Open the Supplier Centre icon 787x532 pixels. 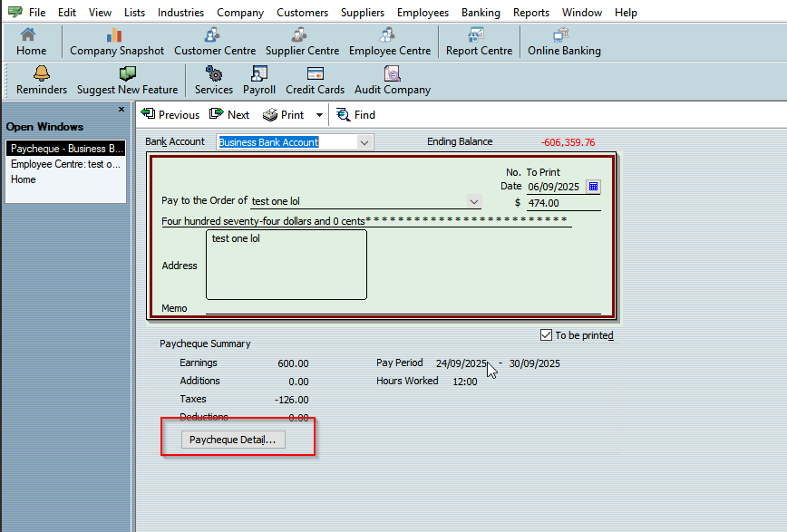tap(299, 34)
